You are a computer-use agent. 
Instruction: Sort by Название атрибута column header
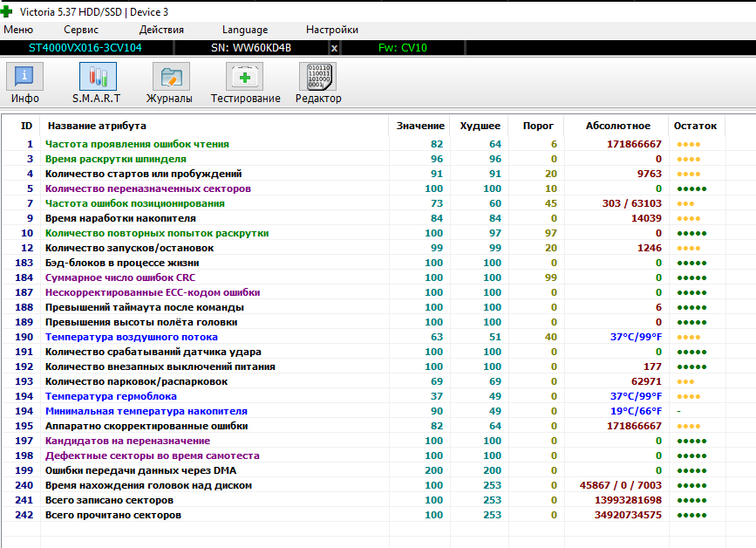(96, 126)
